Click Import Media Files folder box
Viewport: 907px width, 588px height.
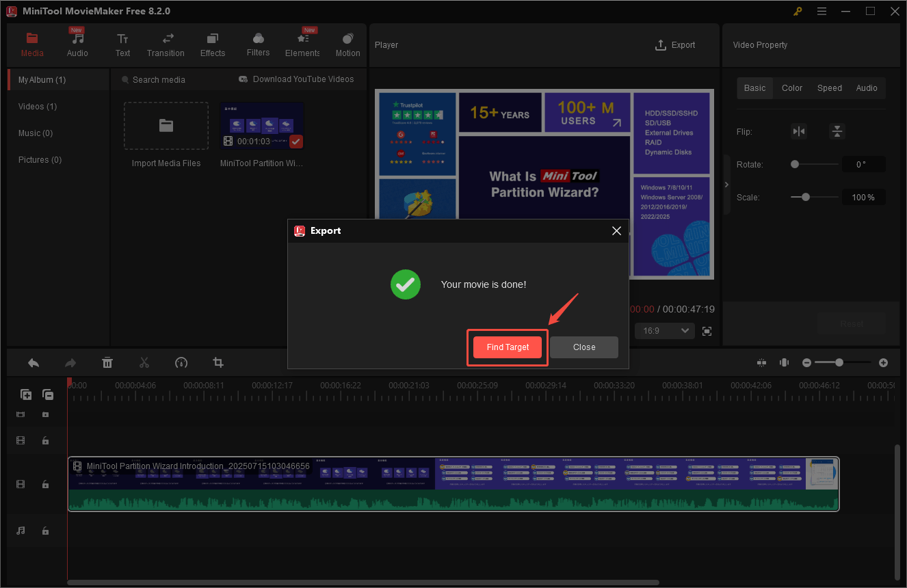coord(166,126)
